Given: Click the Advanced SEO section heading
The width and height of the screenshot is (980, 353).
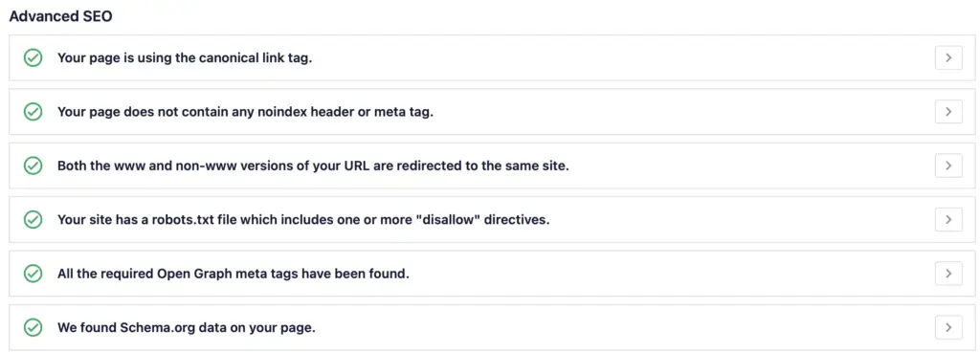Looking at the screenshot, I should (60, 17).
